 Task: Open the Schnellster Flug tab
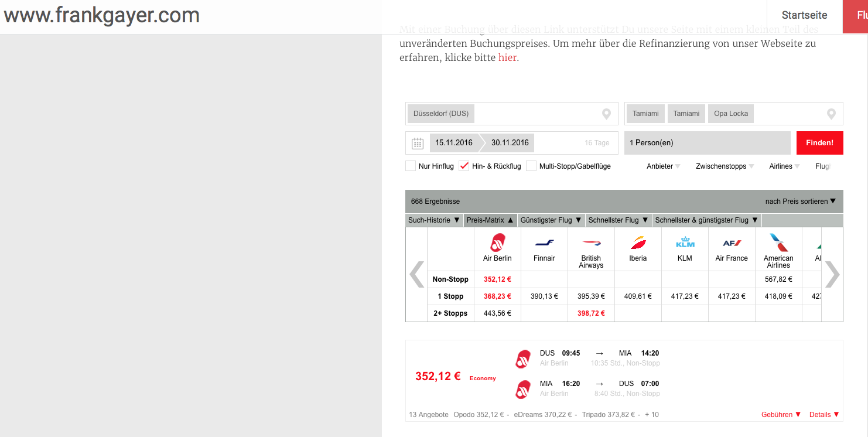[x=618, y=220]
